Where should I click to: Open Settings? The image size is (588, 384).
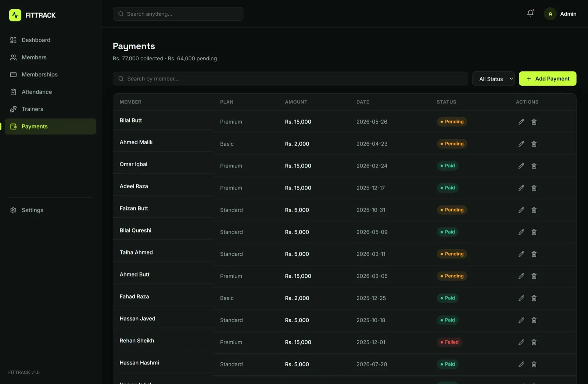click(x=50, y=210)
